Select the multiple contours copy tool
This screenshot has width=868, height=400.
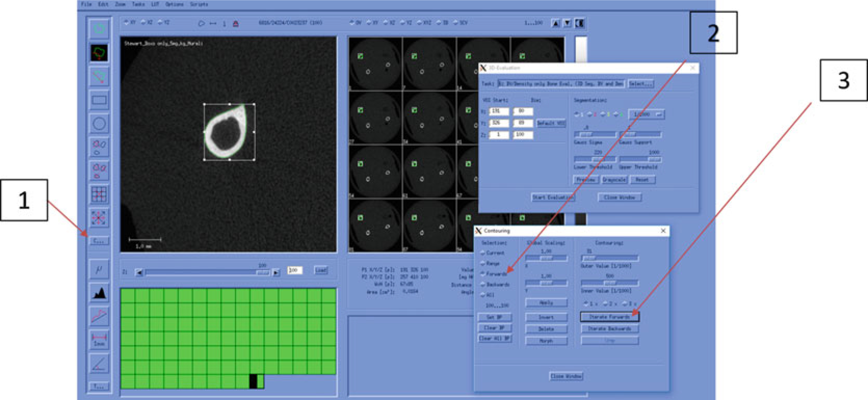(99, 147)
